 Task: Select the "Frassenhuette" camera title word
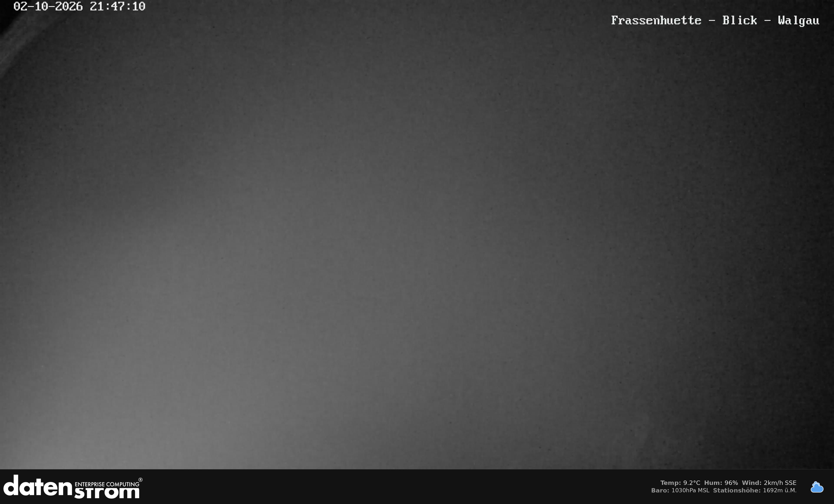coord(656,20)
